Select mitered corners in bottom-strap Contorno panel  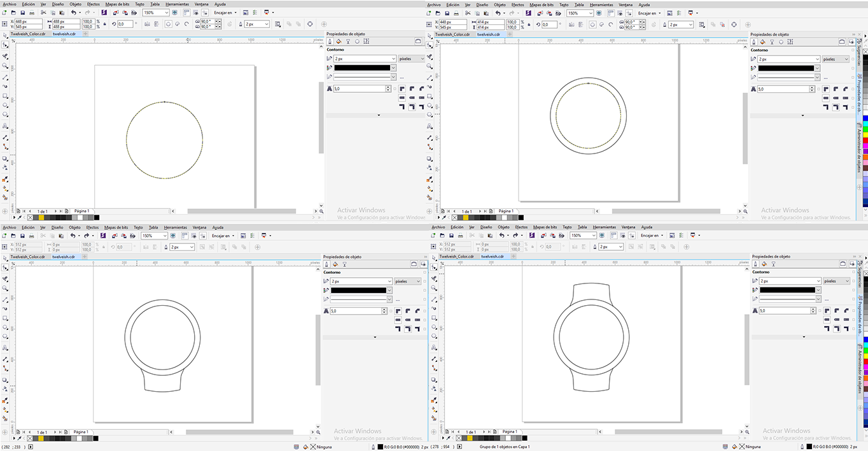coord(398,311)
